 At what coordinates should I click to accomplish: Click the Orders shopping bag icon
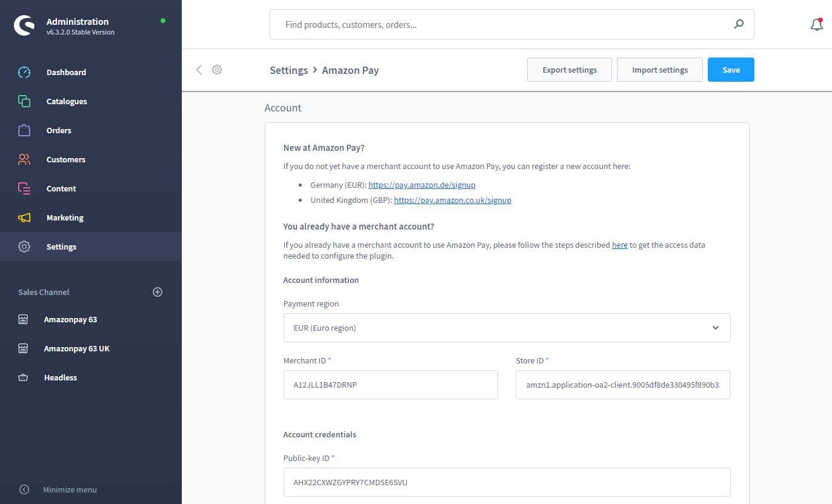[x=24, y=130]
